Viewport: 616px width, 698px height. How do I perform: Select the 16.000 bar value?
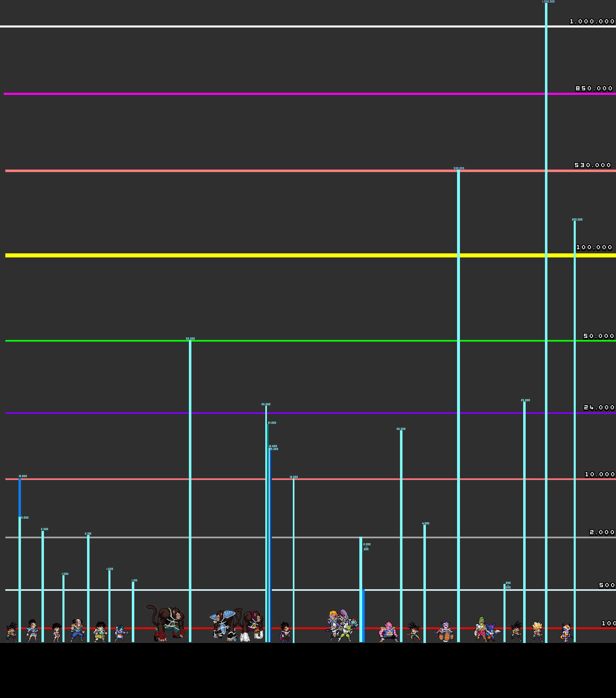click(273, 446)
